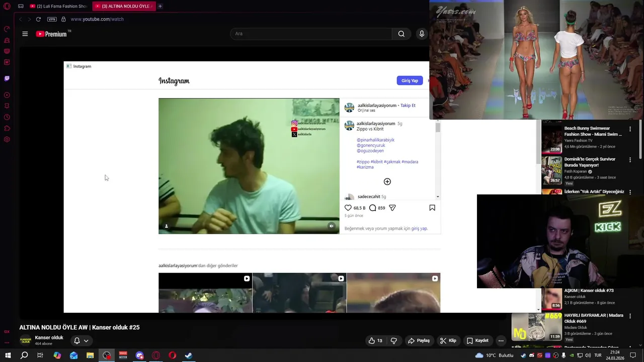Dislike the YouTube video
The width and height of the screenshot is (644, 362).
click(x=393, y=340)
